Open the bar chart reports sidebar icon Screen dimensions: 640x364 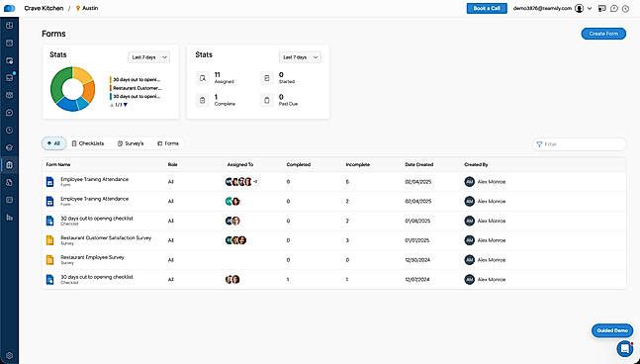[9, 218]
